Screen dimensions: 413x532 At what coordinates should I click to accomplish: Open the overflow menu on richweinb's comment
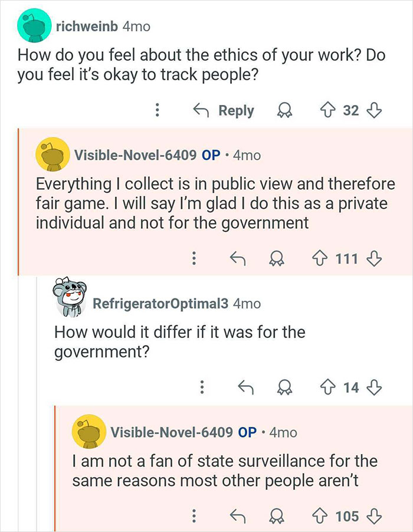tap(156, 111)
